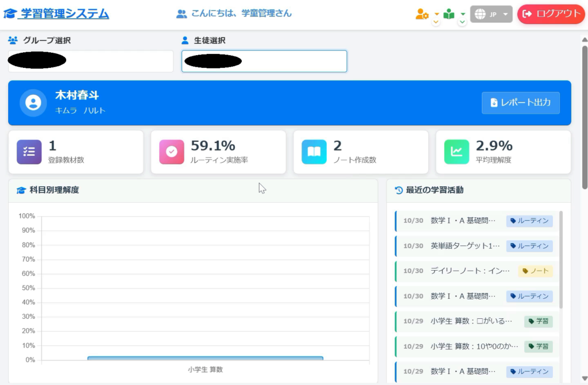Image resolution: width=588 pixels, height=385 pixels.
Task: Select first 10/30 数学Ⅰ・A 基礎問 activity row
Action: pos(476,221)
